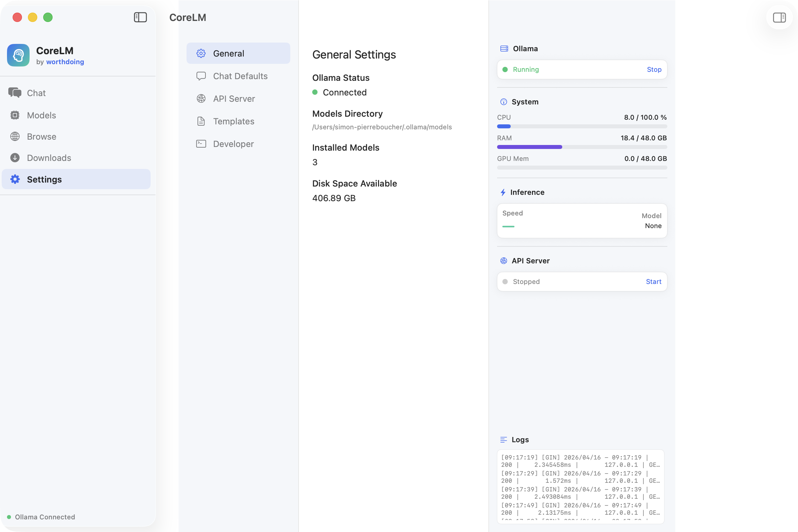Click the Settings gear icon in sidebar
This screenshot has height=532, width=798.
pyautogui.click(x=15, y=179)
